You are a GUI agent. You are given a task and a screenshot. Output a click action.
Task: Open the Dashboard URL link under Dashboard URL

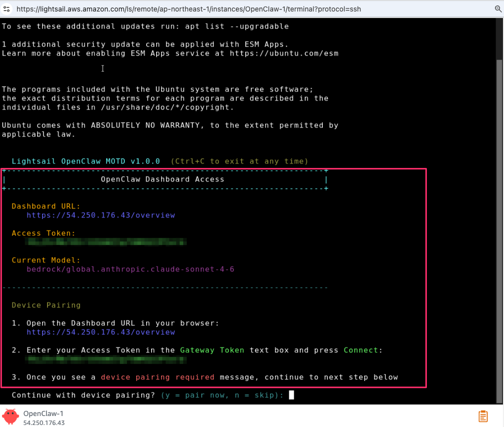(101, 215)
